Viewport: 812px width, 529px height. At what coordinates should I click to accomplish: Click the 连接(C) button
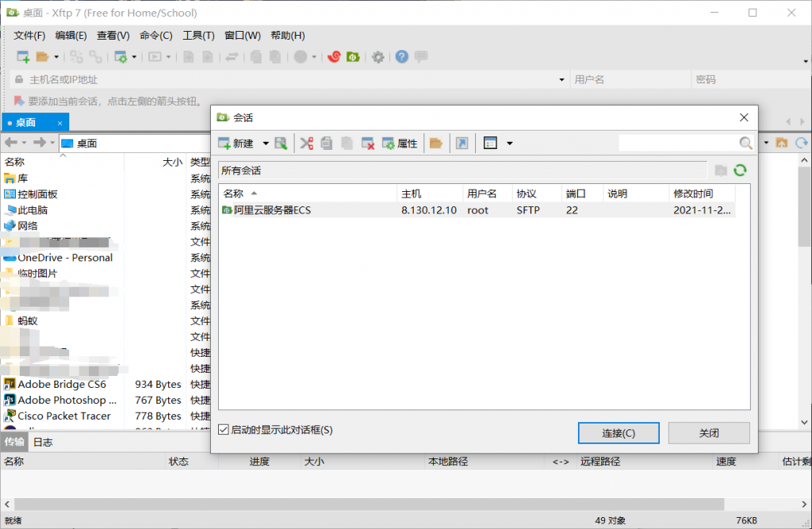point(619,432)
